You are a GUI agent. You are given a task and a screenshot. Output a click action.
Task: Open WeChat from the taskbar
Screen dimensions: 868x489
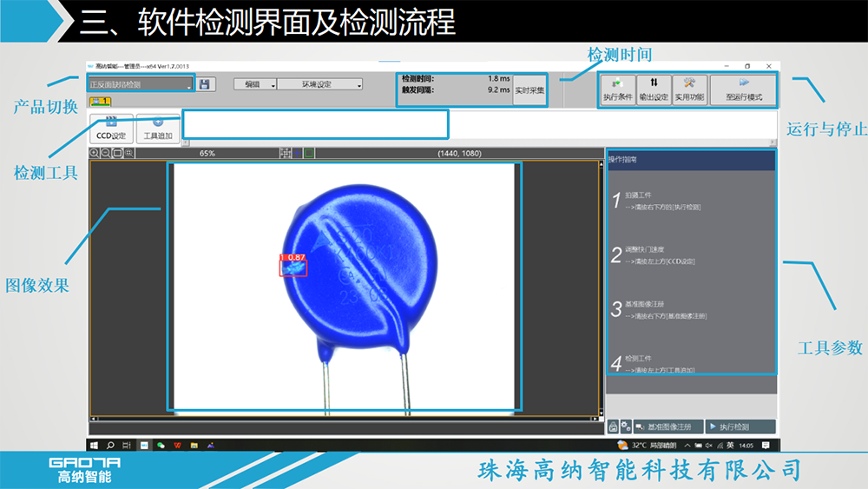tap(161, 446)
